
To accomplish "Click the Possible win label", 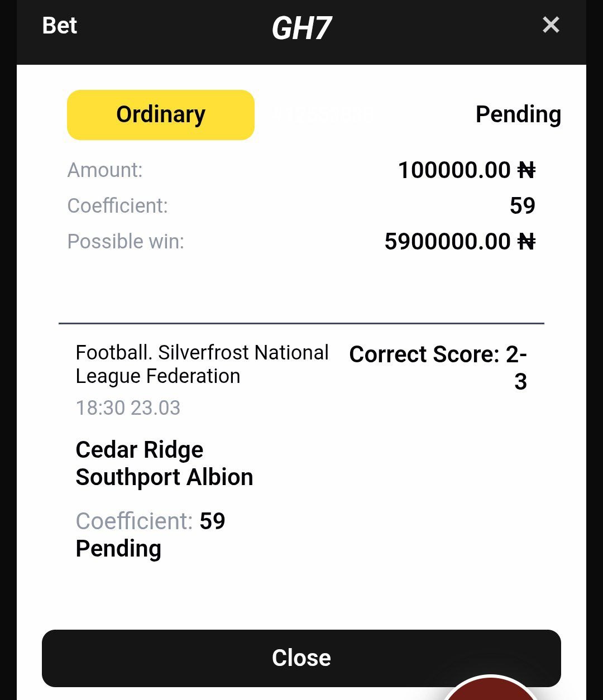I will (126, 242).
